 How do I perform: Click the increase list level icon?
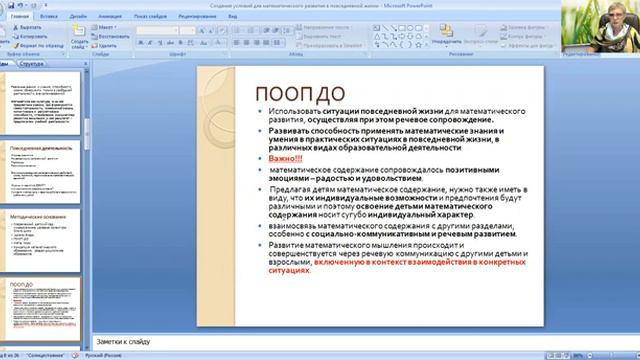click(x=276, y=31)
